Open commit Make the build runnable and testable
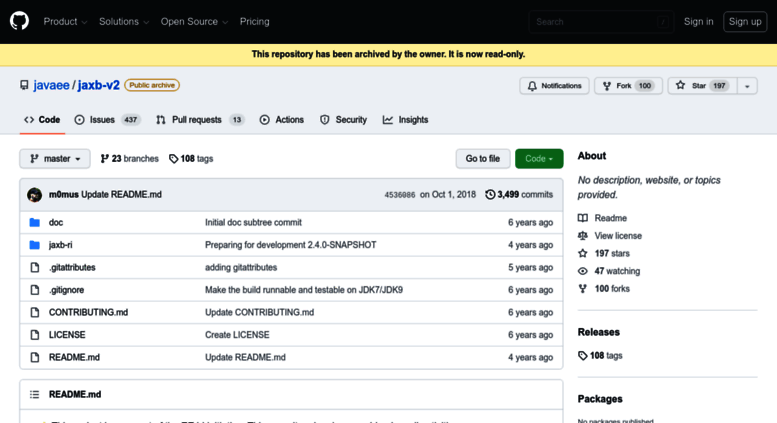 pyautogui.click(x=304, y=290)
